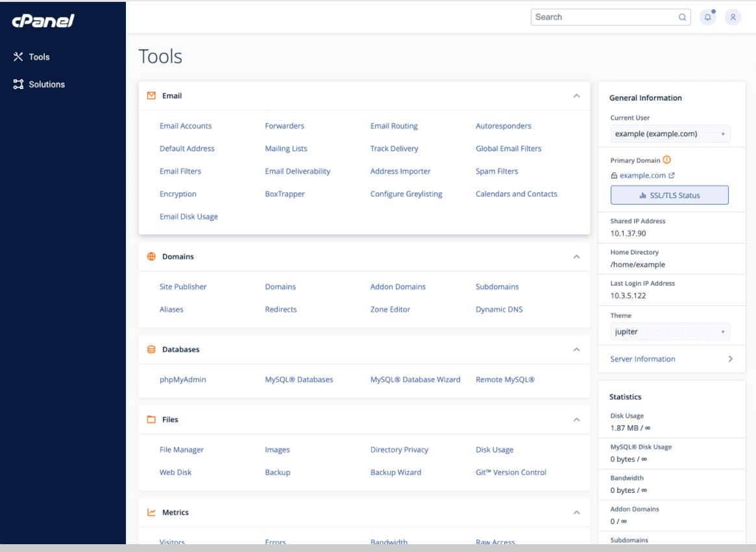Click the Tools wrench icon in sidebar
The width and height of the screenshot is (756, 552).
(x=18, y=57)
